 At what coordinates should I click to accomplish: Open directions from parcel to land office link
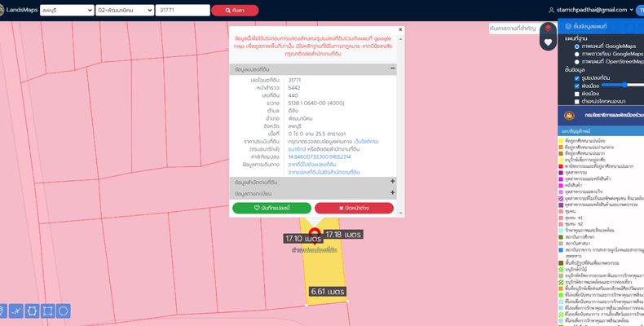[324, 172]
